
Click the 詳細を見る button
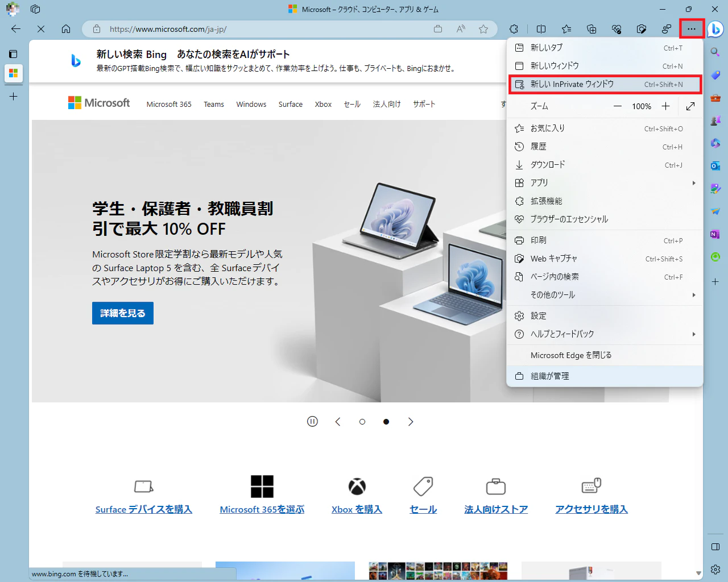tap(123, 313)
